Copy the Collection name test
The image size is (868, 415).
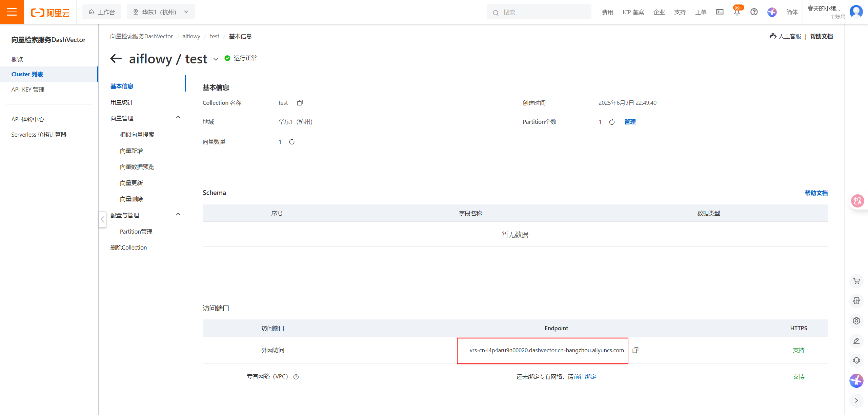tap(300, 103)
